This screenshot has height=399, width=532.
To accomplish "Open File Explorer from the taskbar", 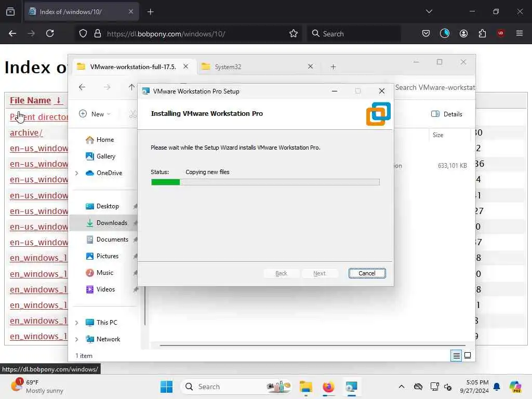I will click(305, 387).
